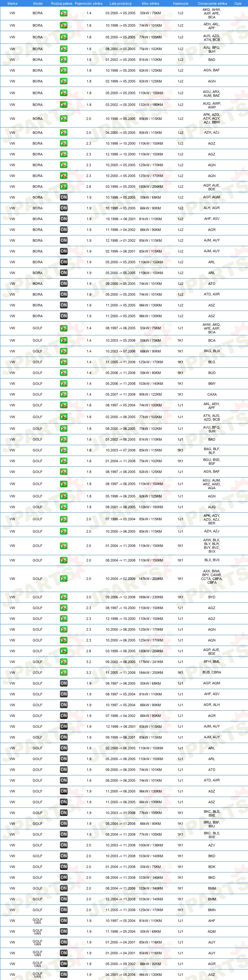Click petrol icon in GOLF BUD row
Image resolution: width=248 pixels, height=980 pixels.
[63, 373]
